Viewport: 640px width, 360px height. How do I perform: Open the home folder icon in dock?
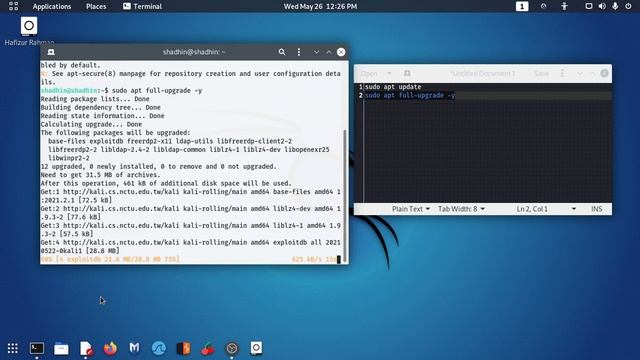[x=256, y=348]
